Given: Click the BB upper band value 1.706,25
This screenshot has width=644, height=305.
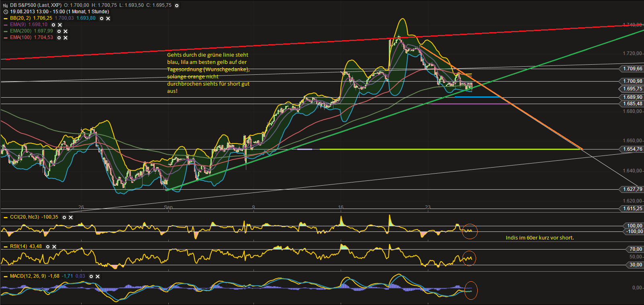Looking at the screenshot, I should coord(43,18).
